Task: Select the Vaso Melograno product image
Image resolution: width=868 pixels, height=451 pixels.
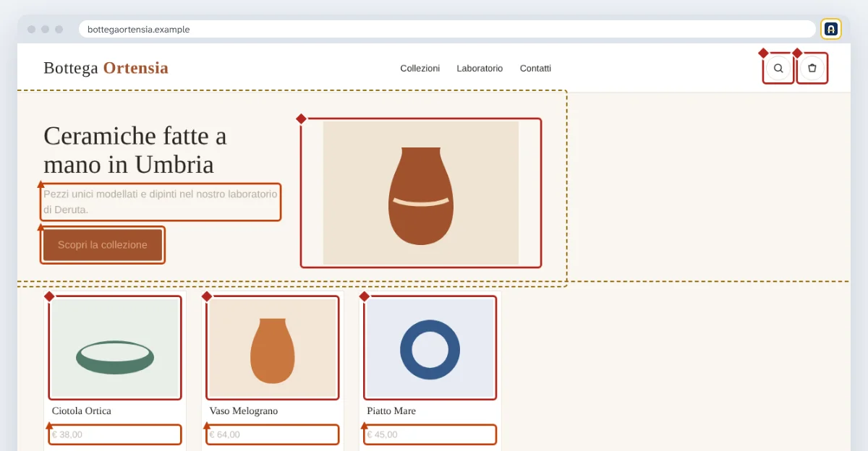Action: (x=273, y=348)
